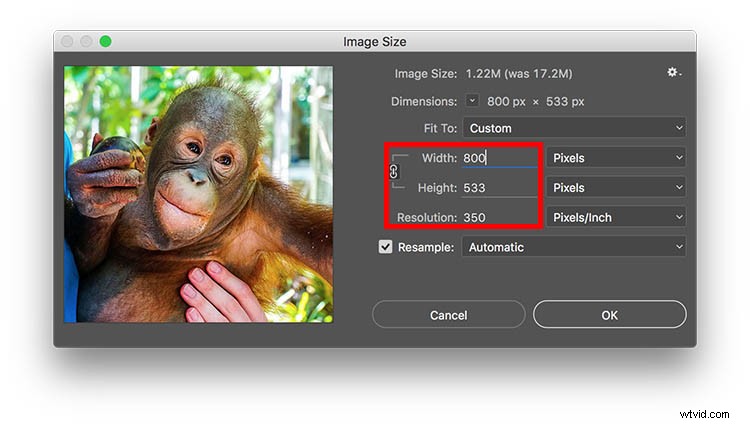Viewport: 750px width, 424px height.
Task: Click into the Height value field
Action: pyautogui.click(x=500, y=188)
